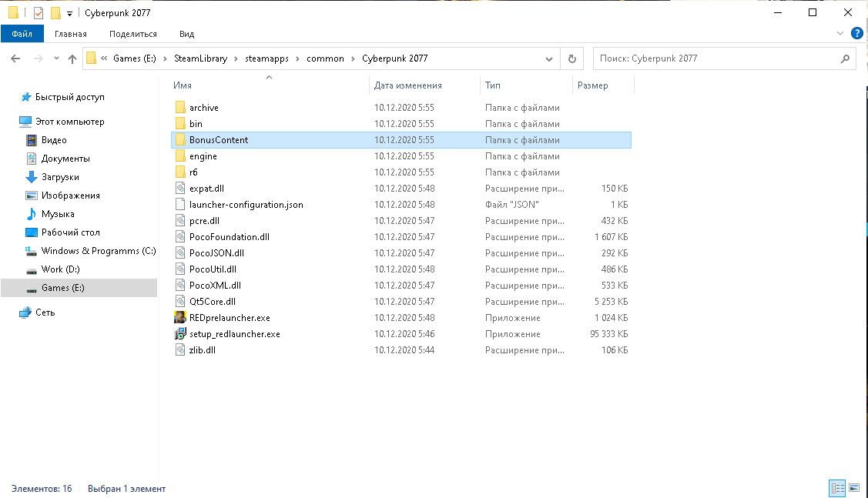Select the launcher-configuration.json file
The width and height of the screenshot is (868, 498).
coord(246,205)
